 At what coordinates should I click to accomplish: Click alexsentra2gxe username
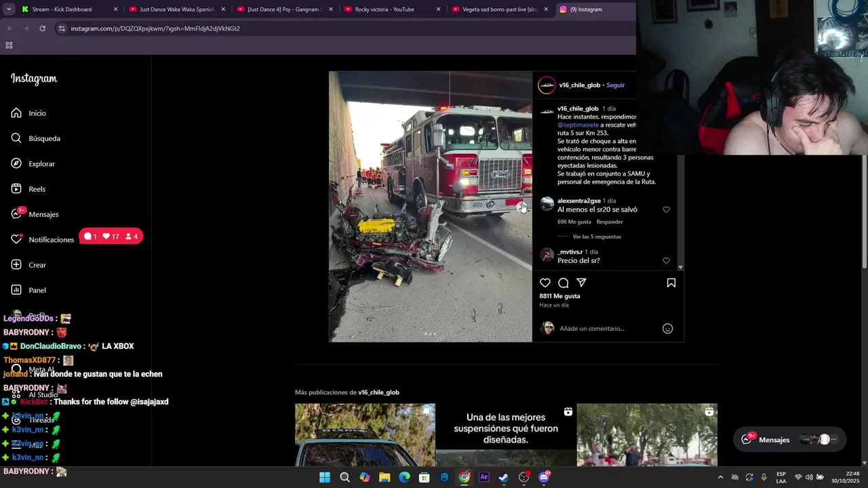pyautogui.click(x=579, y=201)
